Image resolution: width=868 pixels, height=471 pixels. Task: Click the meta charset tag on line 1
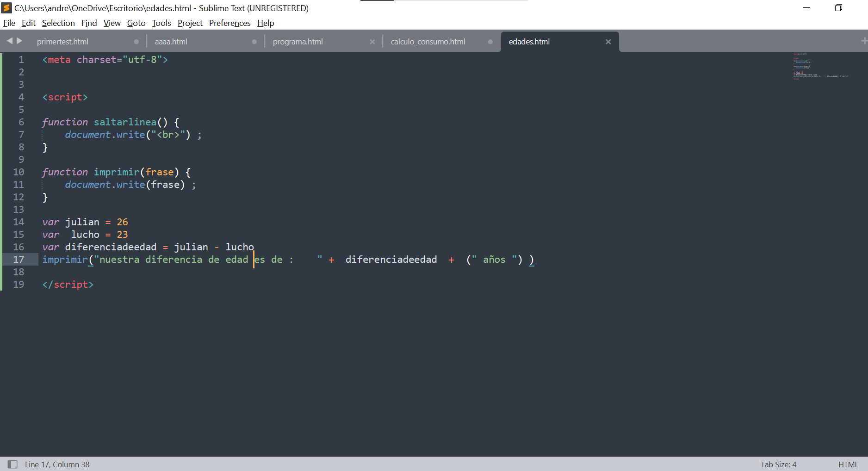tap(105, 60)
